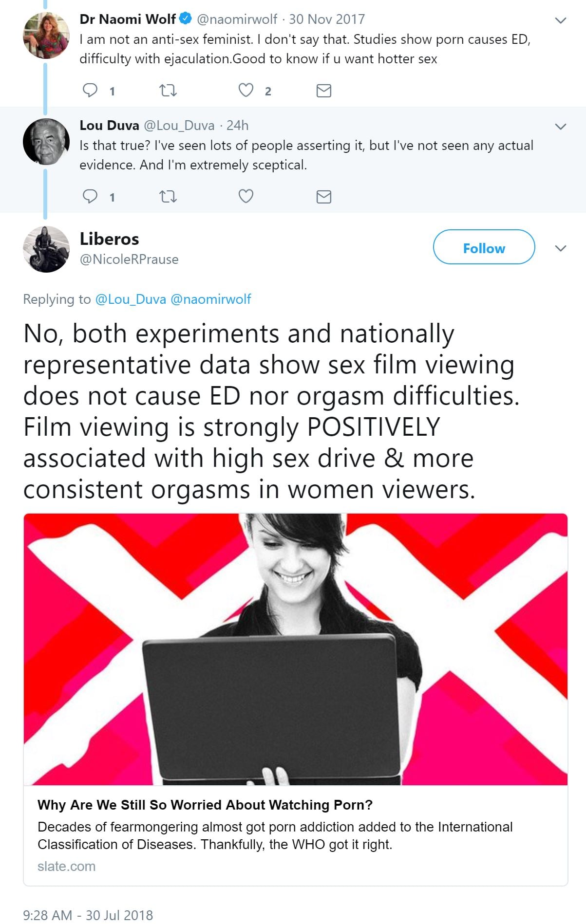Like Lou Duva's tweet with heart icon
Screen dimensions: 586x924
pos(246,197)
